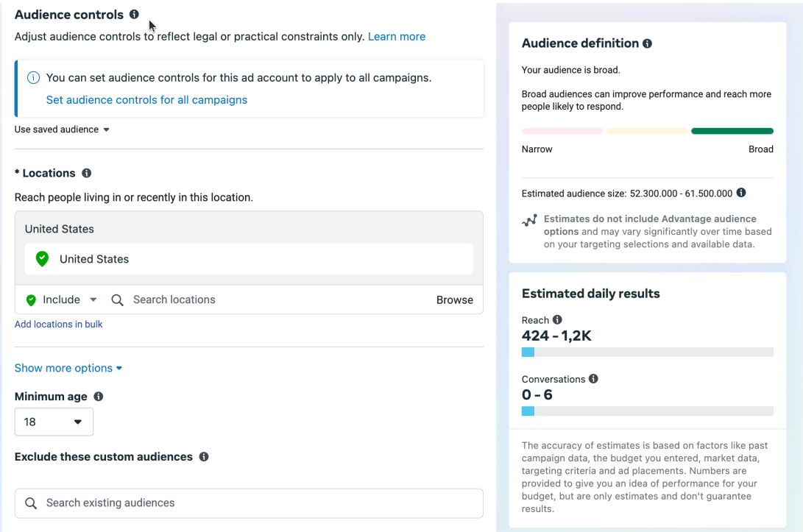Click Set audience controls for all campaigns
803x532 pixels.
pos(146,100)
